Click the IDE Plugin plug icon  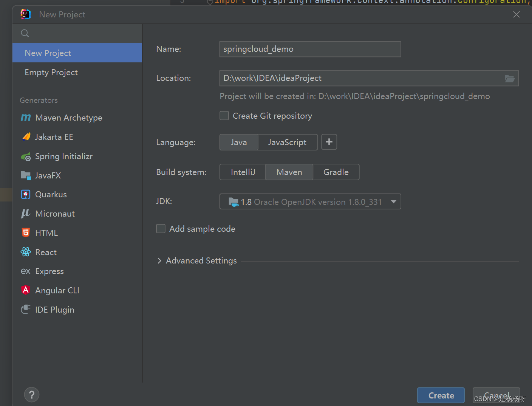(x=26, y=309)
